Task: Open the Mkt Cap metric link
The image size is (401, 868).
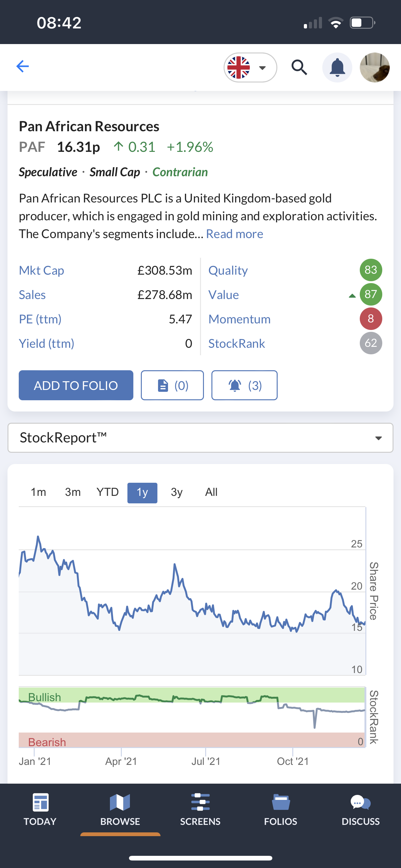Action: (42, 270)
